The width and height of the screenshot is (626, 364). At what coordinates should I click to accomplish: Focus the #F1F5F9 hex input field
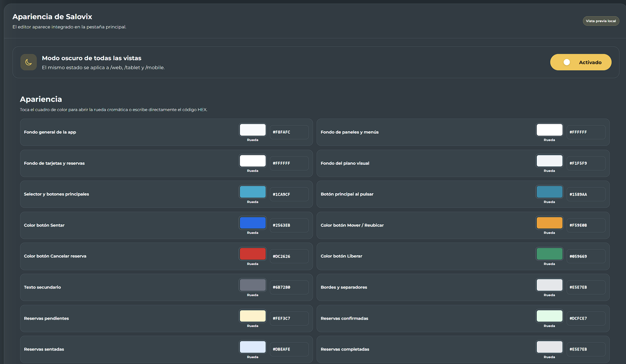click(586, 163)
